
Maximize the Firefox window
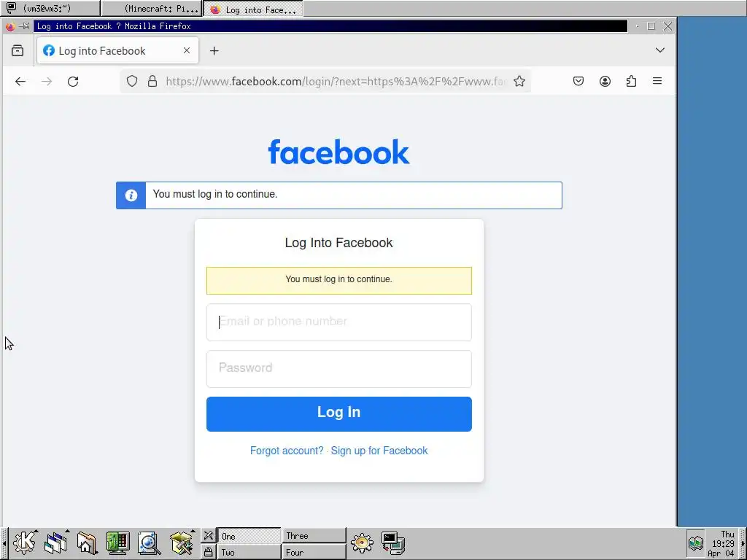click(x=651, y=26)
